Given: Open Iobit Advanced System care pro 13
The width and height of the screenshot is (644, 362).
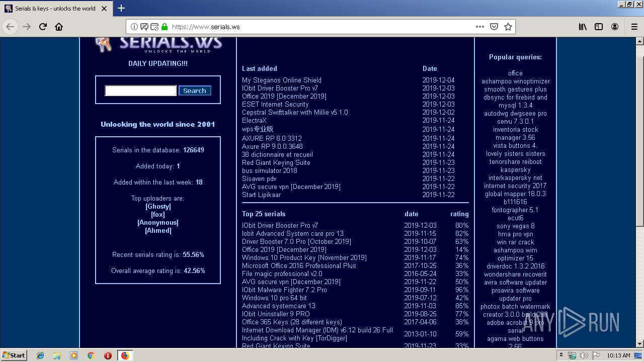Looking at the screenshot, I should click(293, 233).
